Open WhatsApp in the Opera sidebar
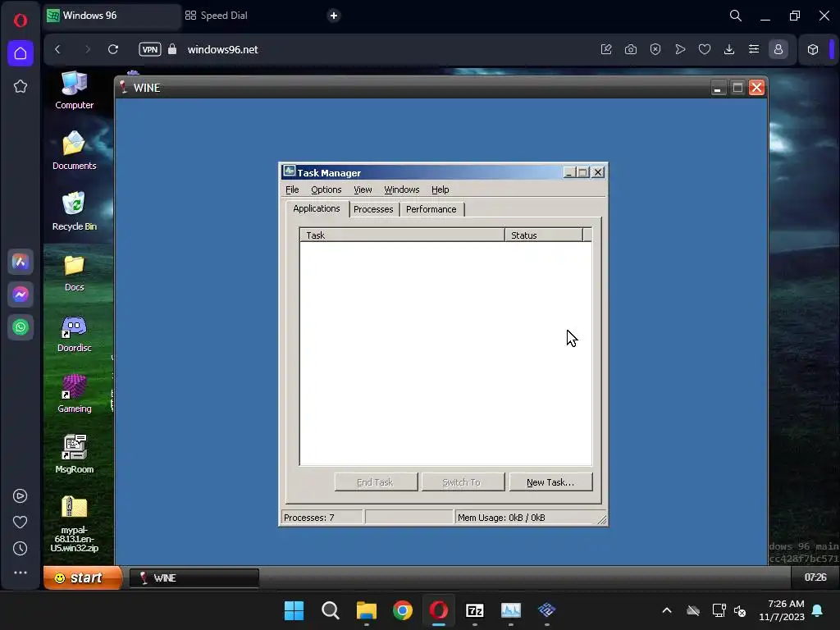 tap(21, 327)
